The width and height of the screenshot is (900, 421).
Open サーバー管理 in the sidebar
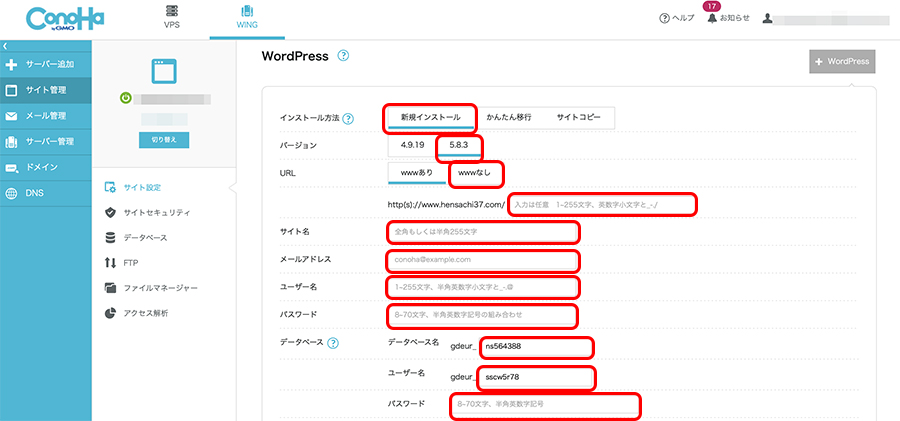(45, 141)
